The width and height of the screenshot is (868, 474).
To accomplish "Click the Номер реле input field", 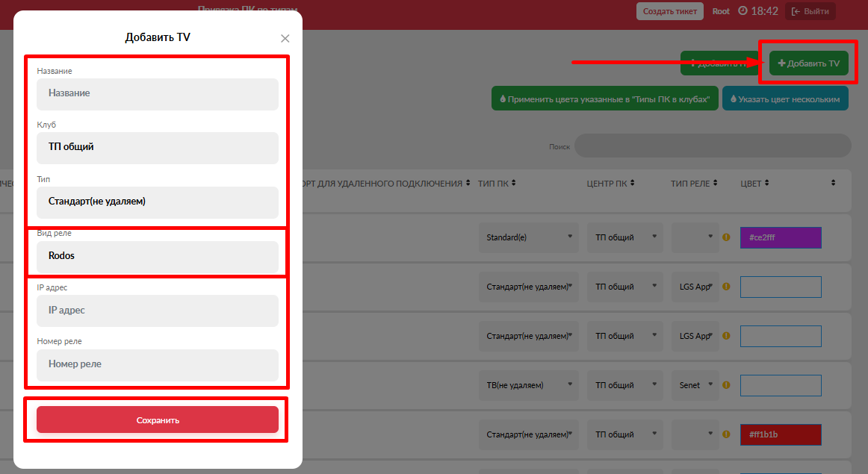I will click(157, 364).
